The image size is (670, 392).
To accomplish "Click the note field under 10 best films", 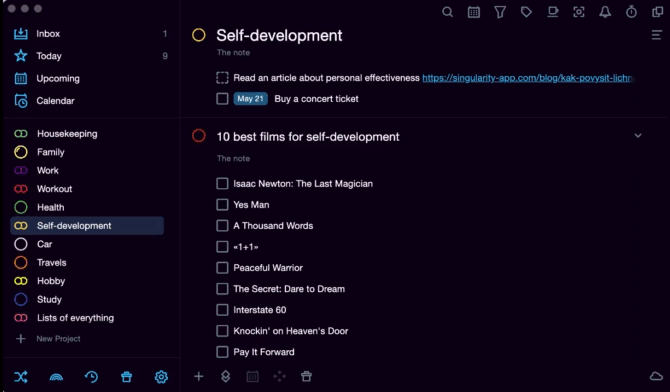I will point(233,159).
